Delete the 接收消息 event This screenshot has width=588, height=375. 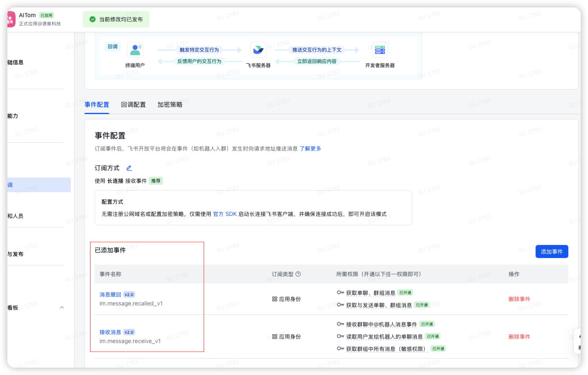pyautogui.click(x=519, y=337)
